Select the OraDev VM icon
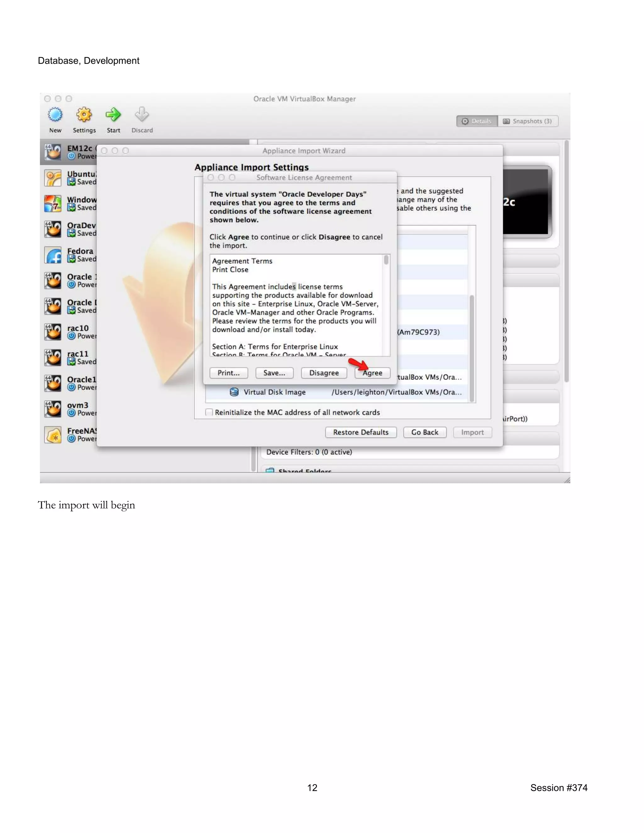 click(x=53, y=229)
